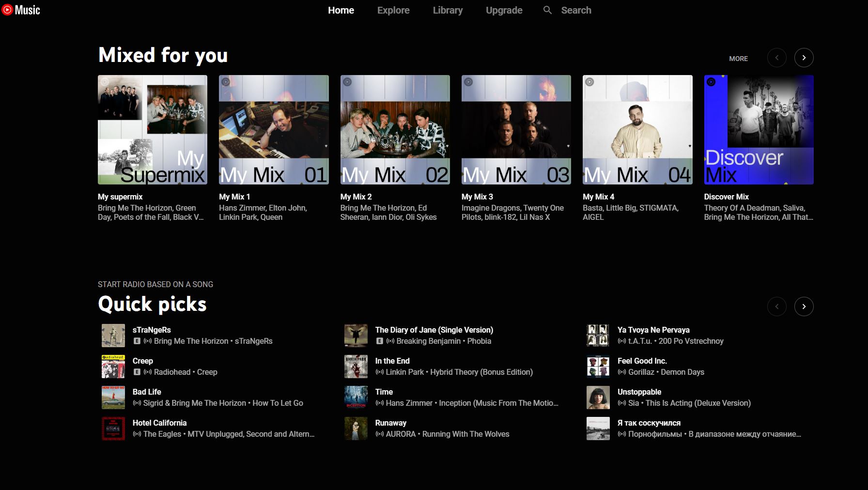Viewport: 868px width, 490px height.
Task: Open Hybrid Theory (Bonus Edition) album link
Action: [481, 372]
